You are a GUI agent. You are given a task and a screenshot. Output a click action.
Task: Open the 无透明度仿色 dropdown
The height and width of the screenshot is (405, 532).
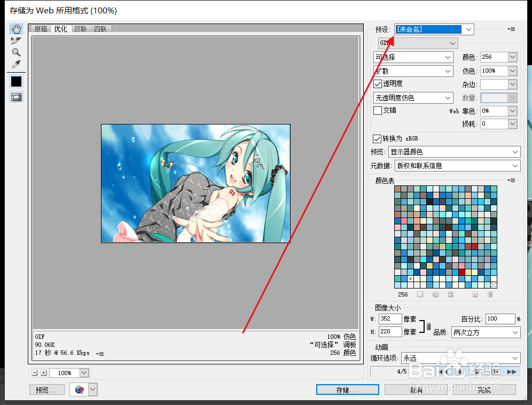413,98
